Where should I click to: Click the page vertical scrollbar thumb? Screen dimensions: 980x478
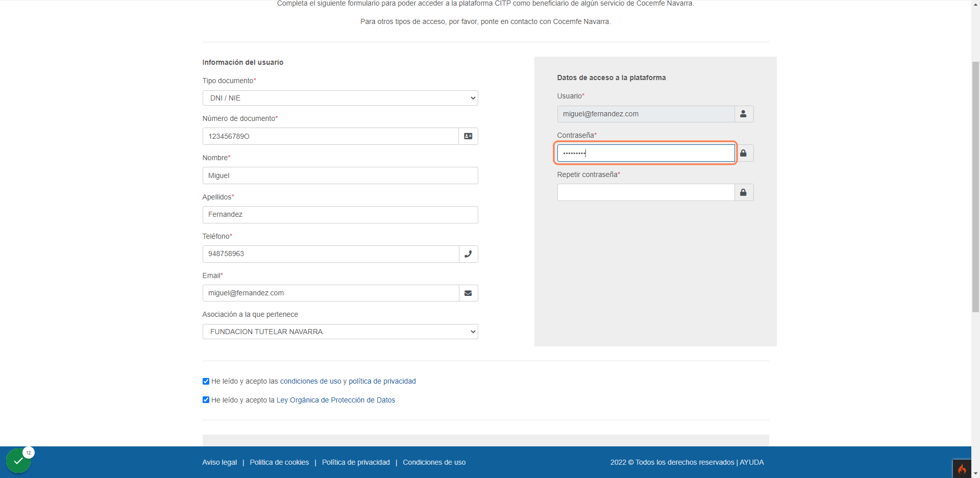pyautogui.click(x=975, y=187)
